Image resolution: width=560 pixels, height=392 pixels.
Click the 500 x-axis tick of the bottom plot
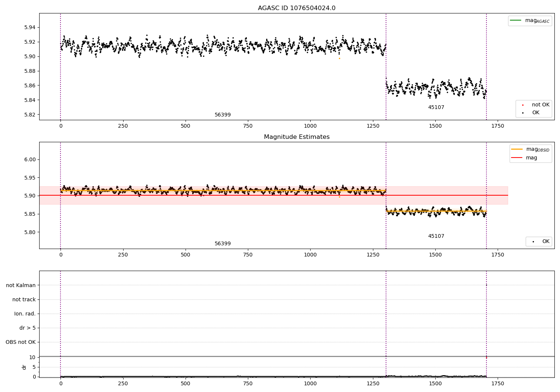point(186,383)
